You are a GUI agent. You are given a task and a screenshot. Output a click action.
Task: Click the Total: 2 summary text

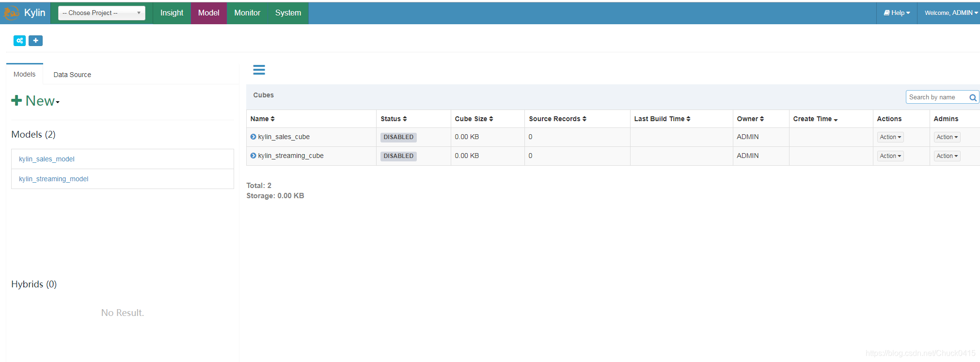[259, 186]
